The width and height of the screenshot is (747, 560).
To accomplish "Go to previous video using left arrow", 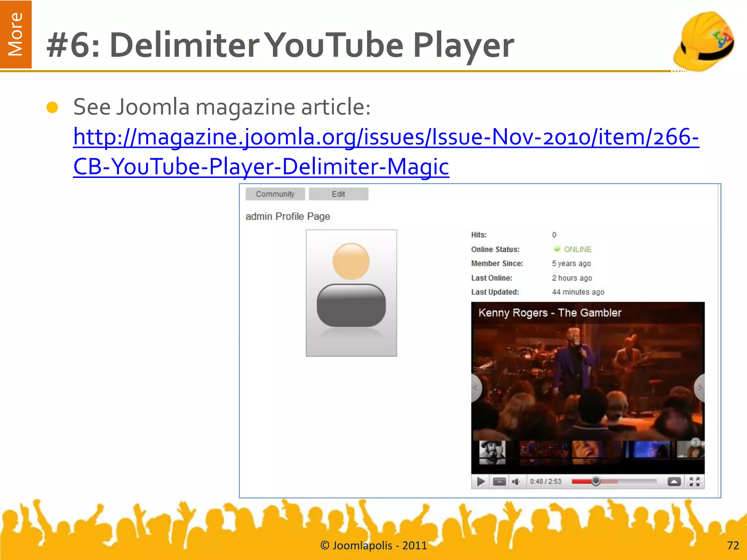I will coord(476,388).
